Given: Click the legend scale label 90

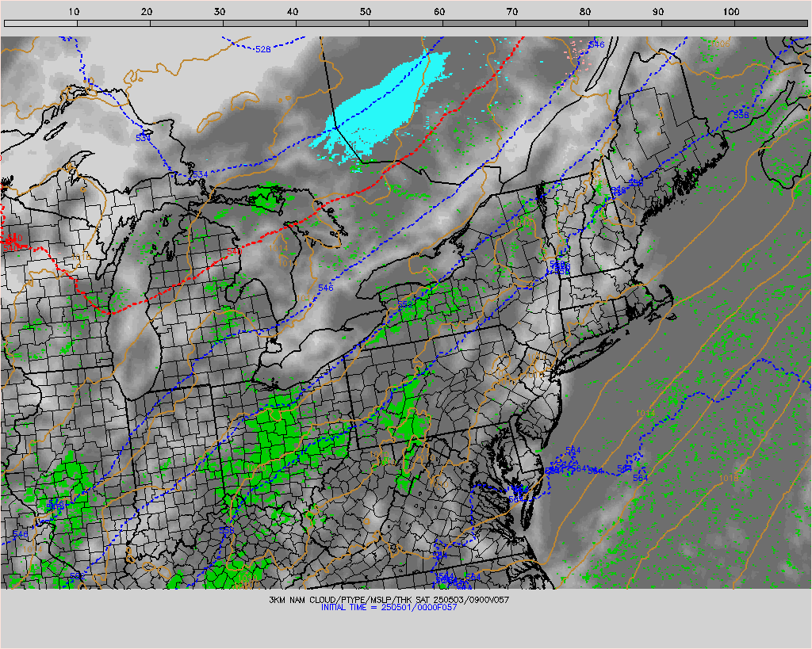Looking at the screenshot, I should point(658,11).
